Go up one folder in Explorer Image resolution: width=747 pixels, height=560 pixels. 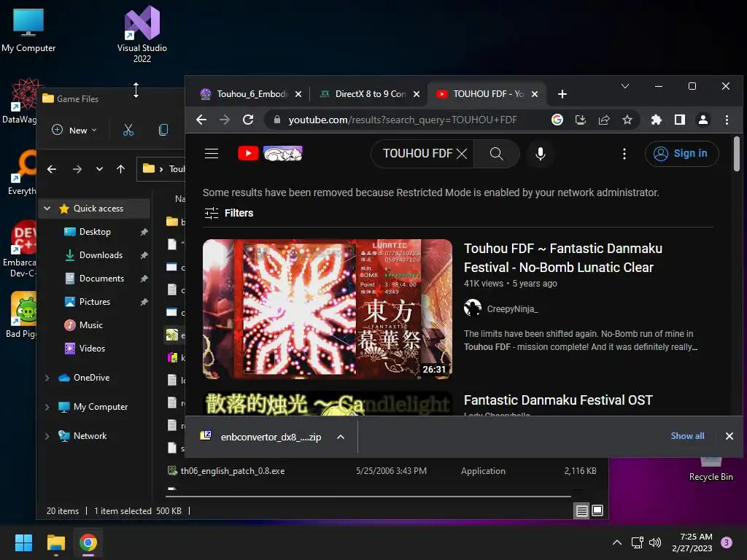pyautogui.click(x=120, y=168)
